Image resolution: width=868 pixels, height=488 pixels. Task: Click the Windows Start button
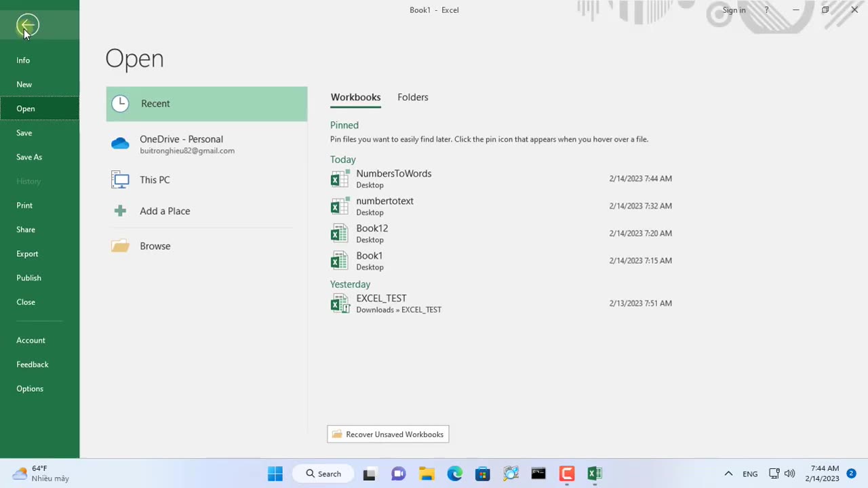coord(275,474)
